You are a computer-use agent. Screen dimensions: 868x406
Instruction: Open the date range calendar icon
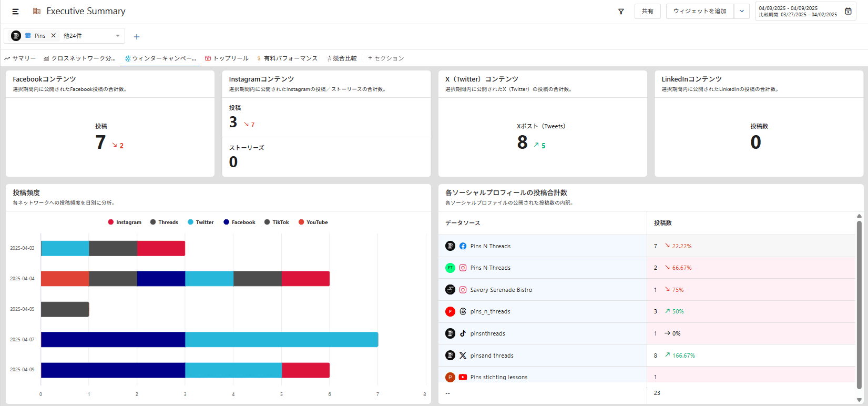point(848,11)
